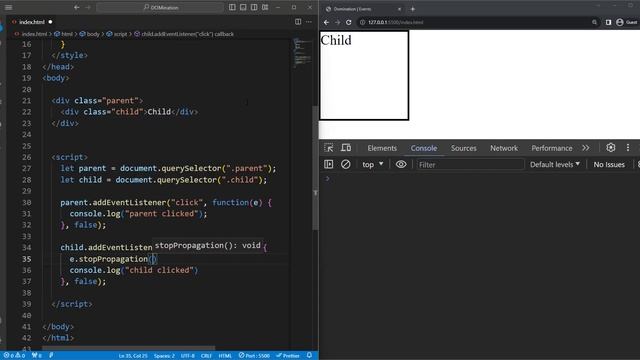This screenshot has width=640, height=360.
Task: Click line number 30 in the gutter
Action: click(27, 202)
